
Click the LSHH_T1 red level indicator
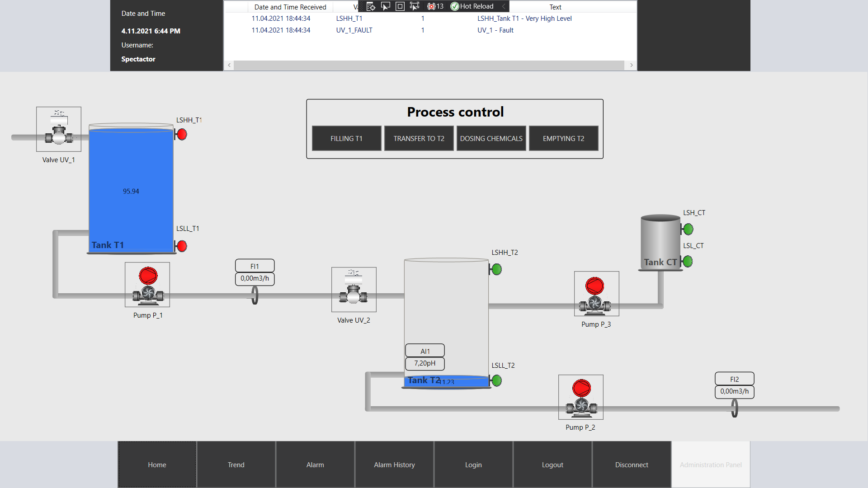[182, 134]
